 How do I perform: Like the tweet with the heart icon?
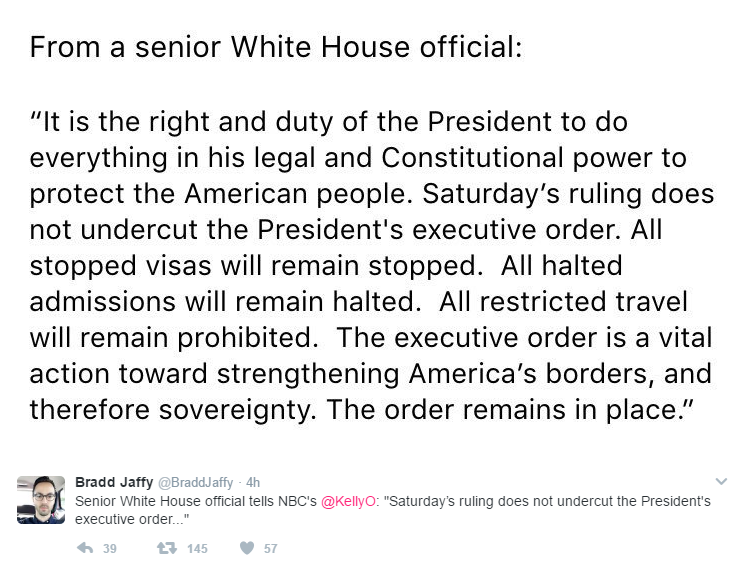point(247,548)
